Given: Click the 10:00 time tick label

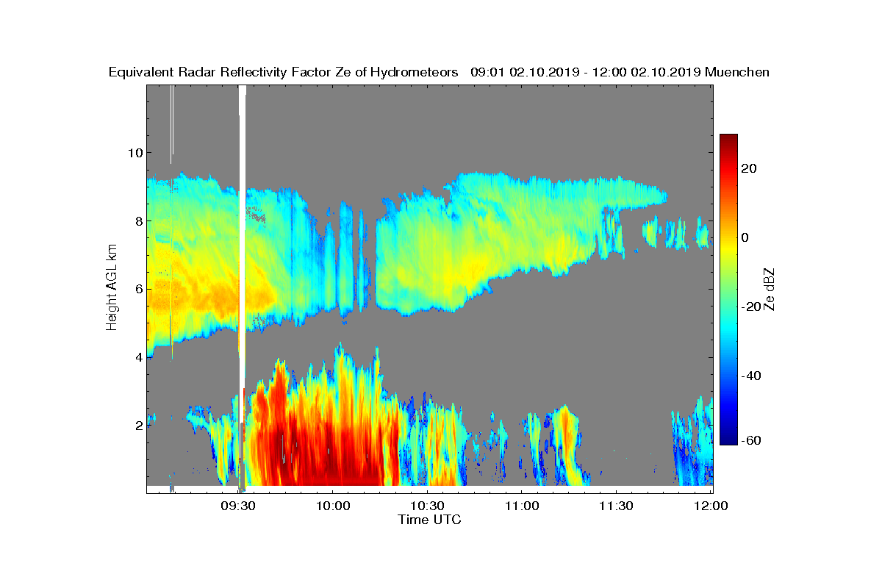Looking at the screenshot, I should click(x=332, y=506).
